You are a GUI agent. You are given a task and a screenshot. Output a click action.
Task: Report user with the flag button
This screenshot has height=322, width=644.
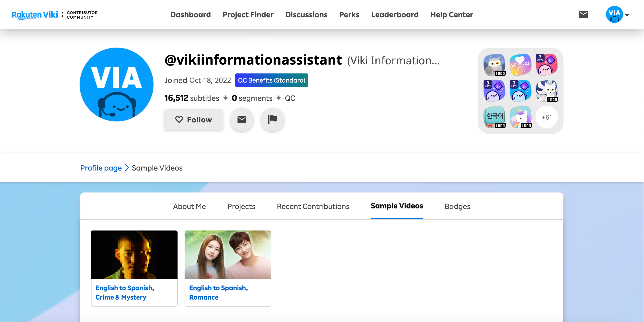(x=272, y=119)
